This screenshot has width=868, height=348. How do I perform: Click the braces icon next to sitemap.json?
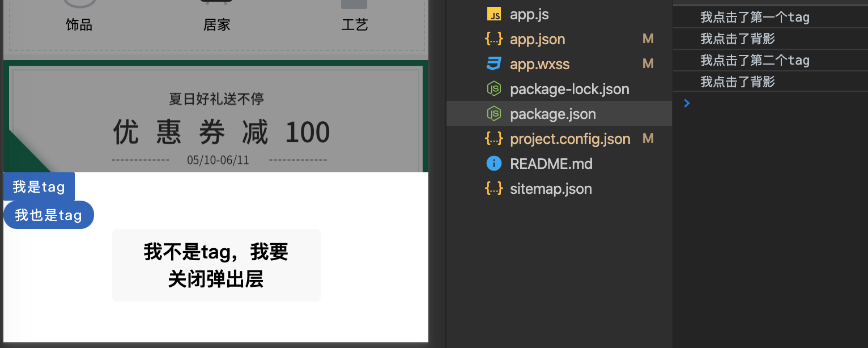tap(493, 188)
